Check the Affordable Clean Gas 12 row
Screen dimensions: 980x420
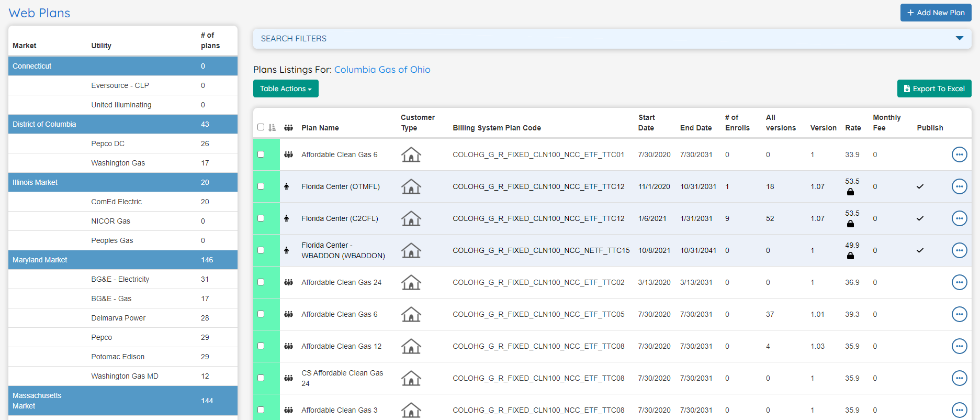coord(261,346)
